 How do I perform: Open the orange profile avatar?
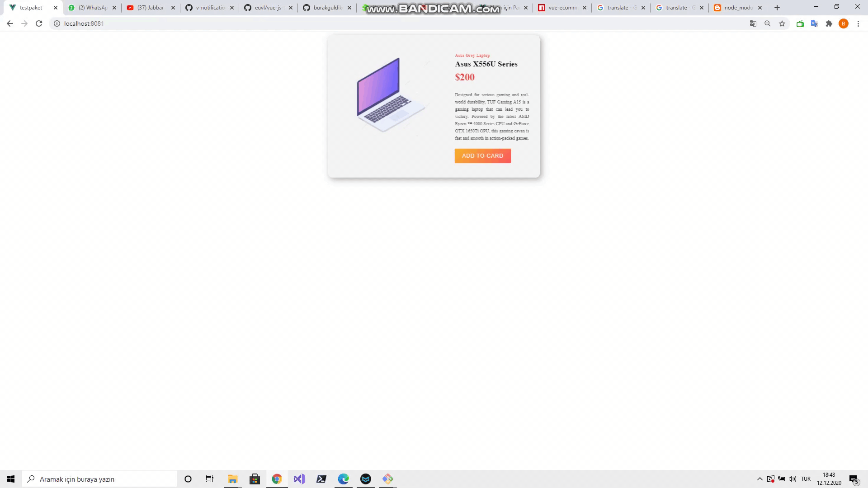(x=844, y=23)
